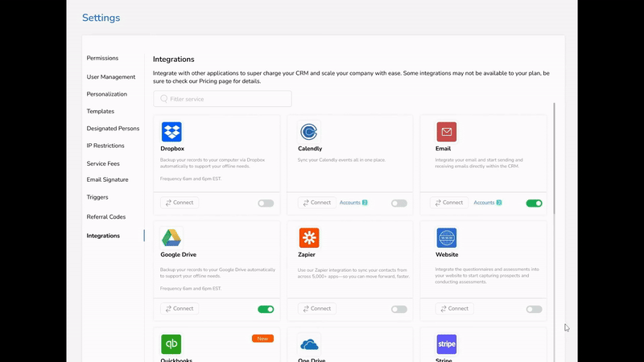This screenshot has height=362, width=644.
Task: Click Calendly 'Sync your Calendly events' description
Action: (341, 160)
